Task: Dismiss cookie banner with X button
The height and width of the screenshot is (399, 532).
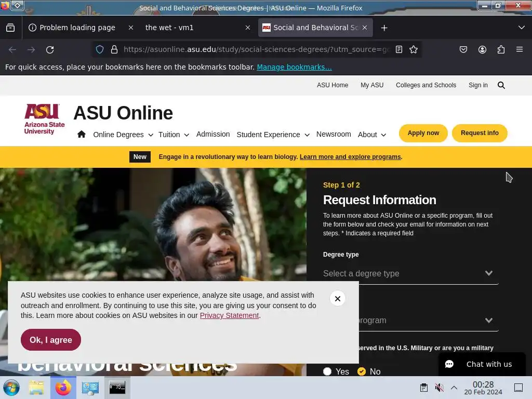Action: (338, 299)
